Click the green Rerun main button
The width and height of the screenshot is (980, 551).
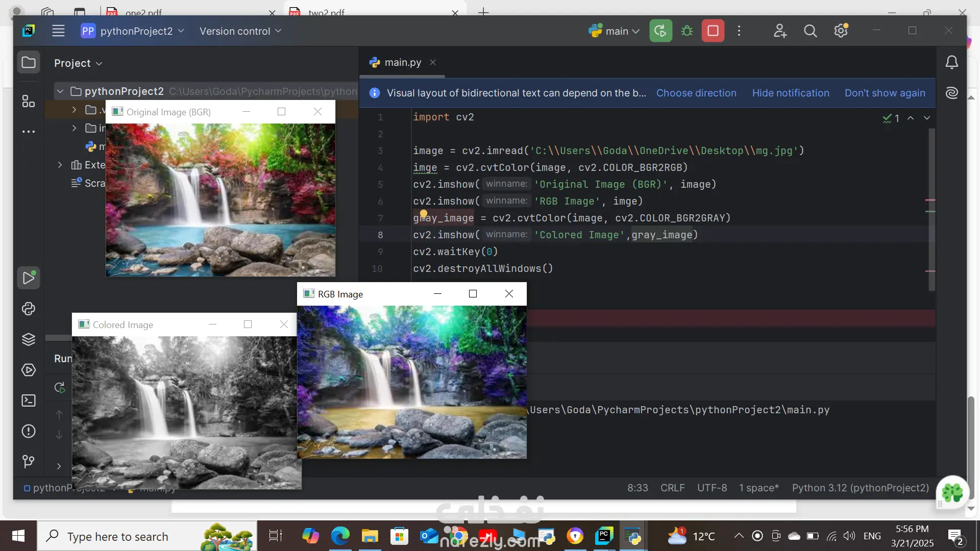[660, 31]
